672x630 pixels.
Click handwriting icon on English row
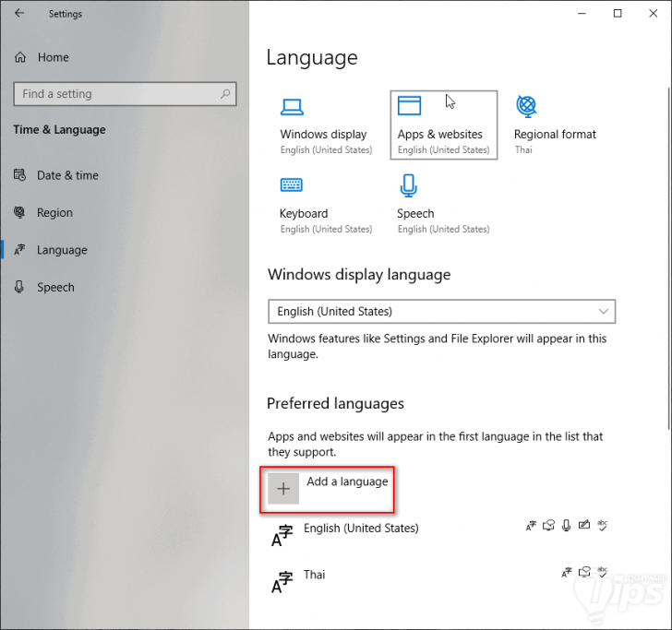tap(584, 525)
